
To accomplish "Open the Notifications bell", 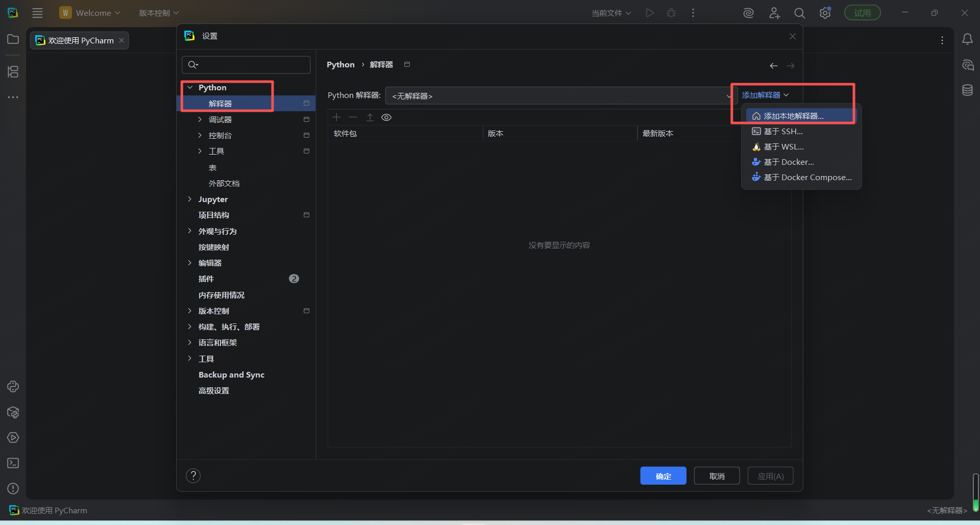I will click(967, 39).
